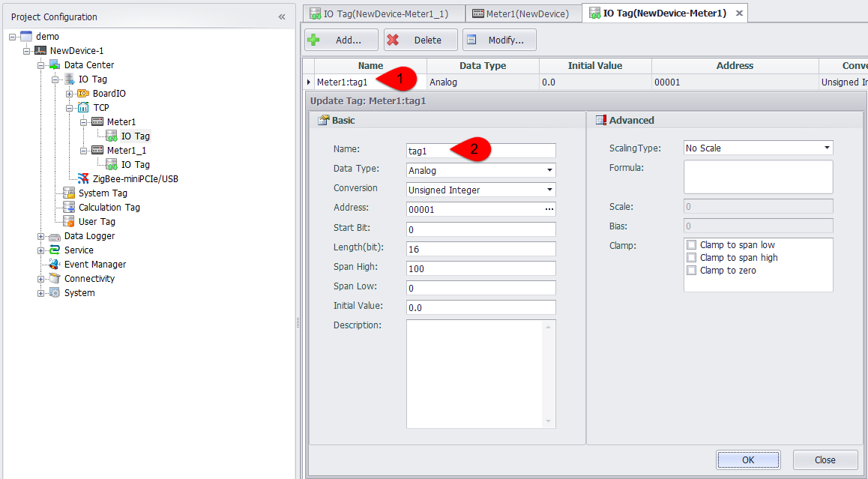This screenshot has width=868, height=479.
Task: Click the Data Logger icon in tree
Action: 55,236
